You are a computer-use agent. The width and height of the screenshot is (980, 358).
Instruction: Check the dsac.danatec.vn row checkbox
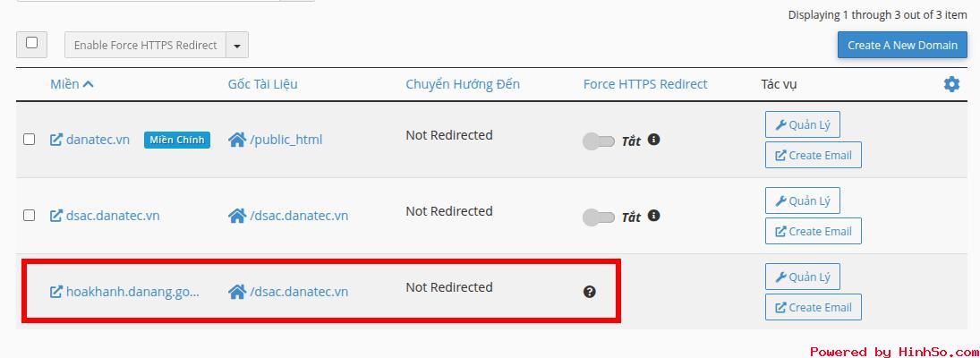29,216
